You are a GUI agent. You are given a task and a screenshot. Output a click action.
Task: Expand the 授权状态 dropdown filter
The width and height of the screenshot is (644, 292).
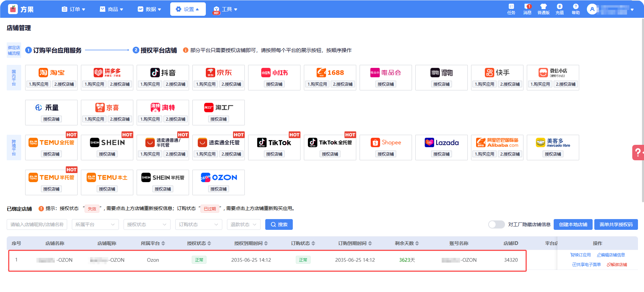[x=147, y=224]
